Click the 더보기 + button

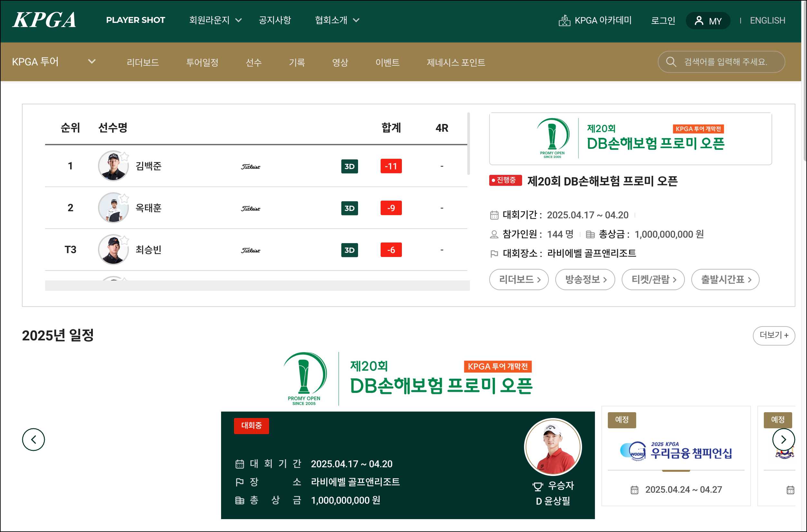pyautogui.click(x=774, y=336)
